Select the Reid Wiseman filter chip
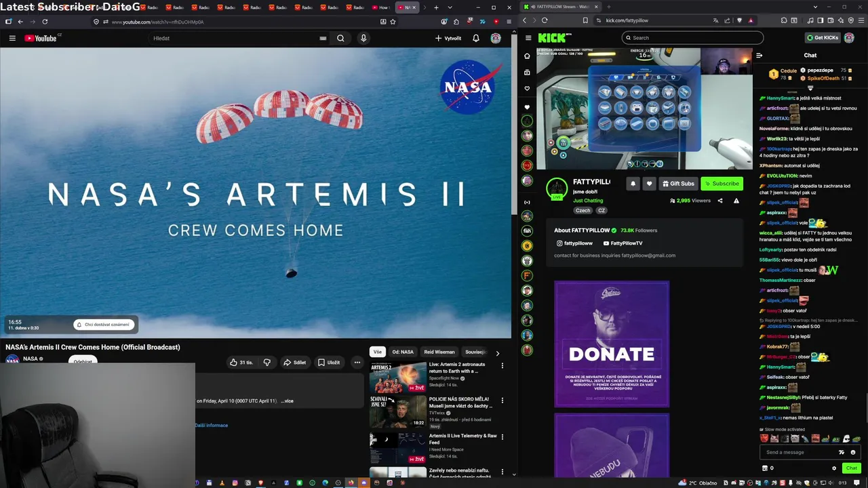This screenshot has width=868, height=488. pyautogui.click(x=439, y=352)
